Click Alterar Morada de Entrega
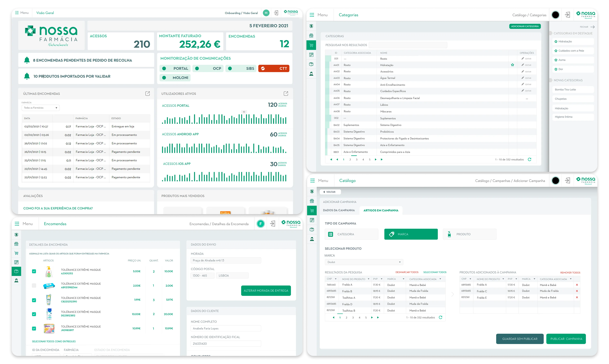609x364 pixels. 266,290
